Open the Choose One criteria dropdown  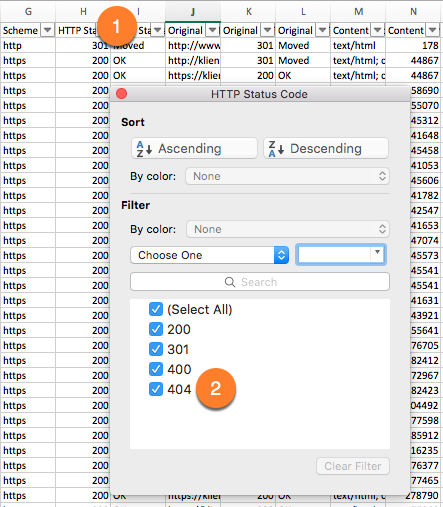point(209,255)
